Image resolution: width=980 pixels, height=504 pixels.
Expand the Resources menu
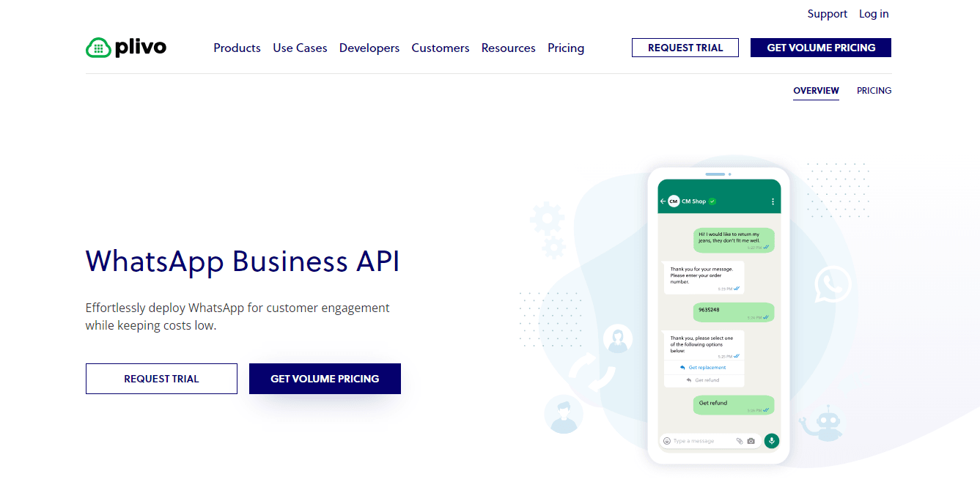[x=508, y=48]
